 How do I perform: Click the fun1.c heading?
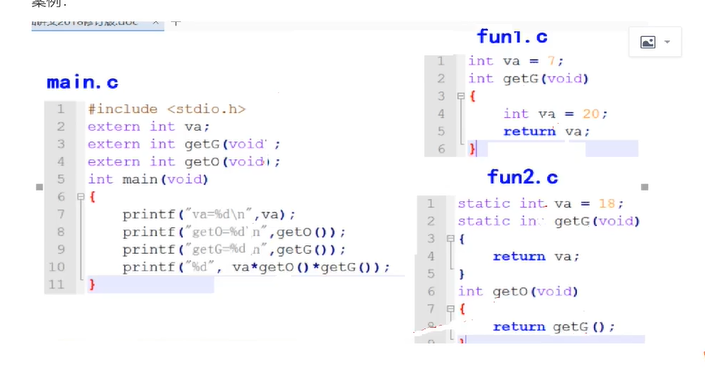pyautogui.click(x=512, y=36)
